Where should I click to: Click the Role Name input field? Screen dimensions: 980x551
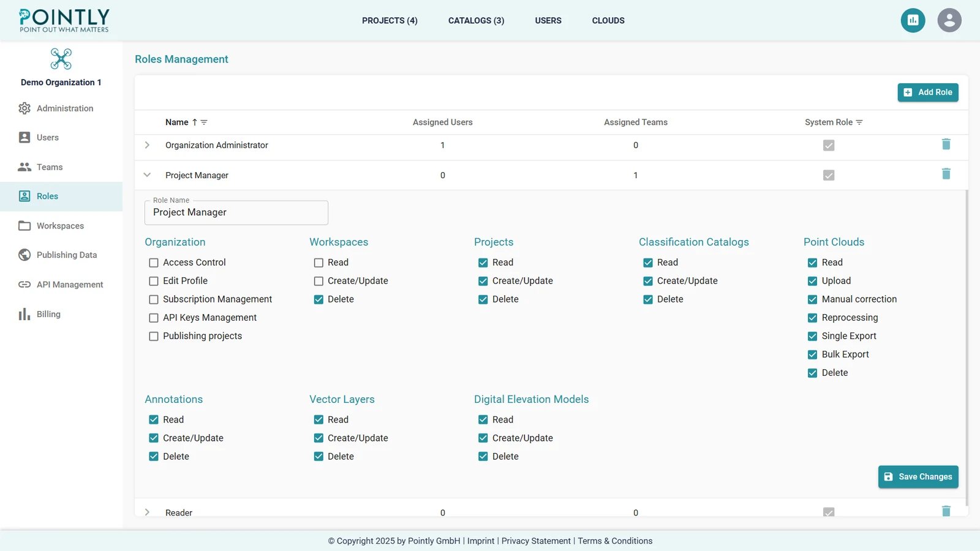[x=236, y=212]
